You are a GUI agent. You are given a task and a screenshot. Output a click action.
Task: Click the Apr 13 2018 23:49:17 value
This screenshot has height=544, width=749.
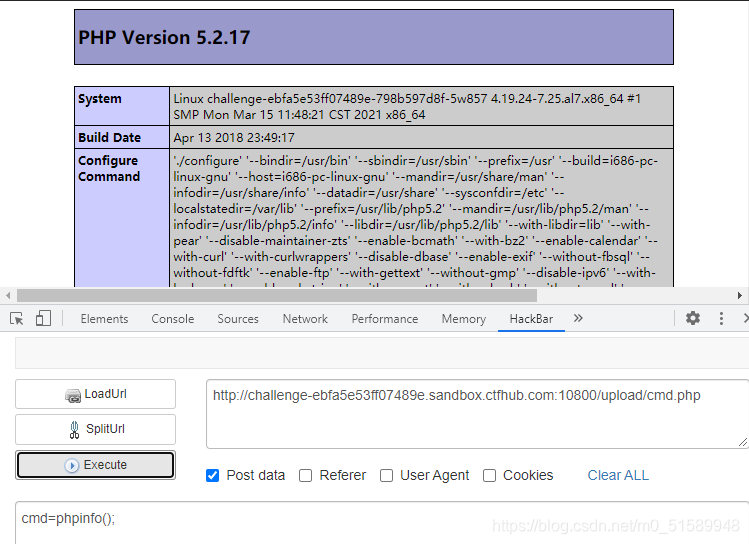pyautogui.click(x=234, y=138)
